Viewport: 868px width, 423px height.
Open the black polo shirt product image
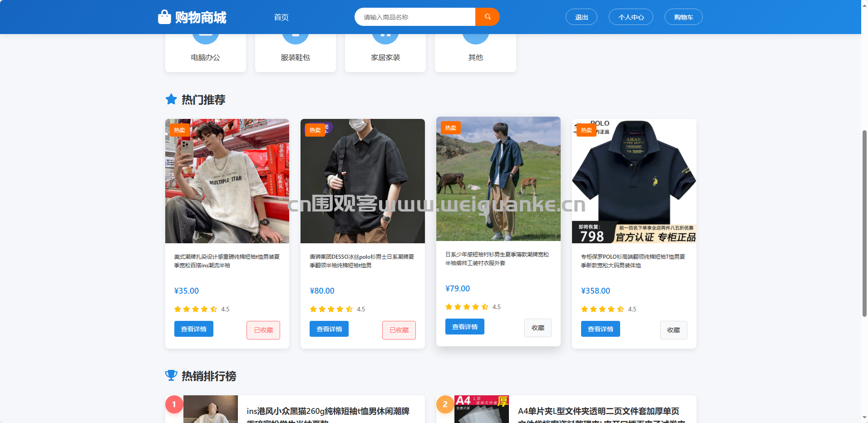pyautogui.click(x=363, y=181)
